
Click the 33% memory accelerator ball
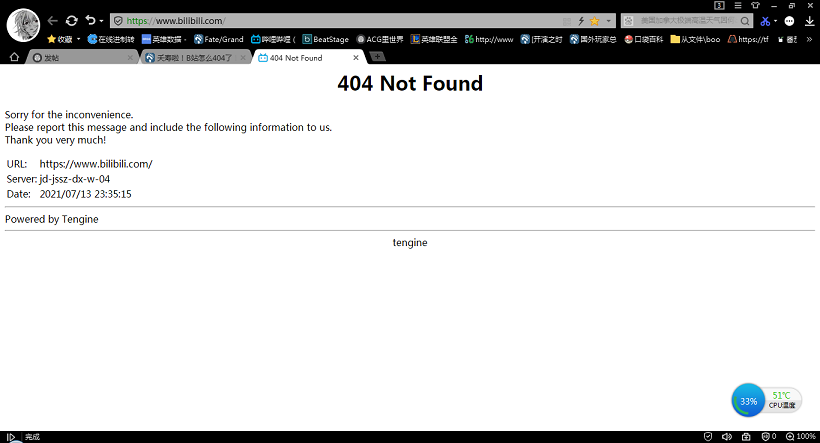click(748, 401)
